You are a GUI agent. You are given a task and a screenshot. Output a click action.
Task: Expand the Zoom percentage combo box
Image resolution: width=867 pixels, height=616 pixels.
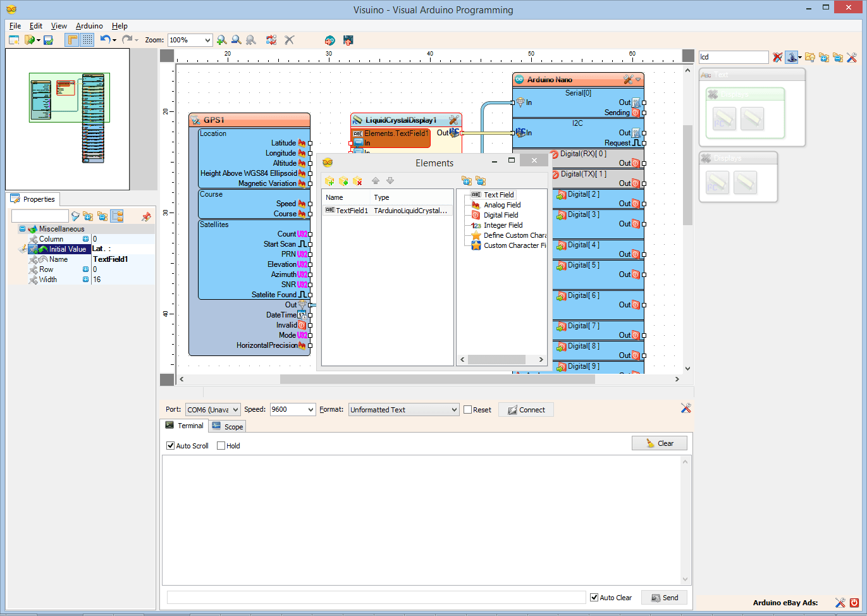pyautogui.click(x=208, y=39)
